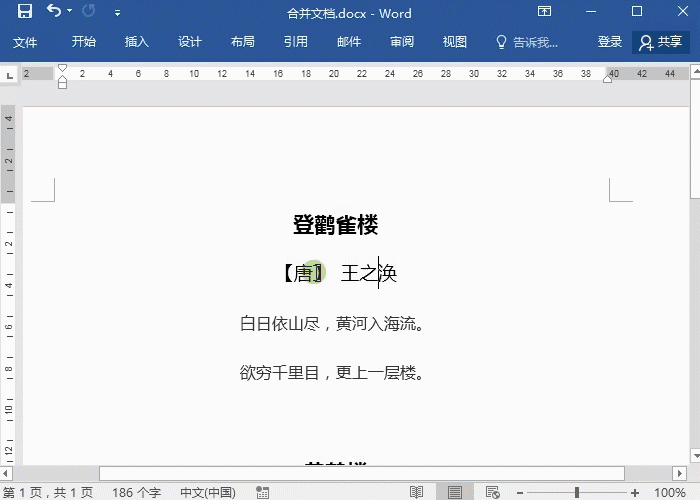This screenshot has width=700, height=500.
Task: Switch to the 插入 (Insert) tab
Action: [137, 42]
